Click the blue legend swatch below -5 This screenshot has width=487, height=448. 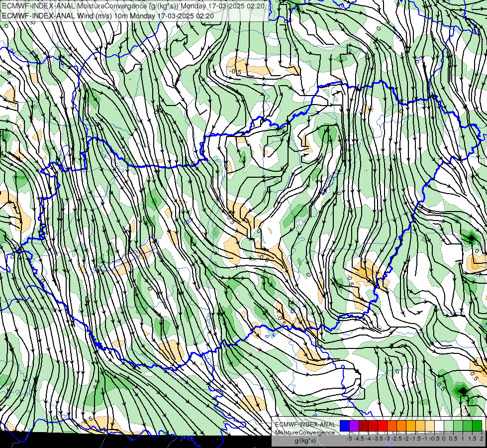[x=344, y=426]
